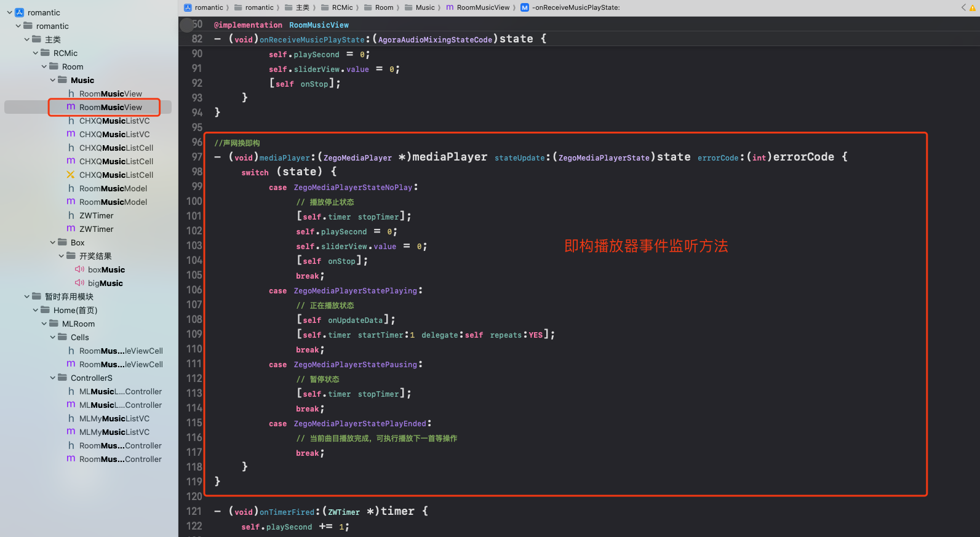980x537 pixels.
Task: Open the MLMusicL...Controller header file icon
Action: 71,391
